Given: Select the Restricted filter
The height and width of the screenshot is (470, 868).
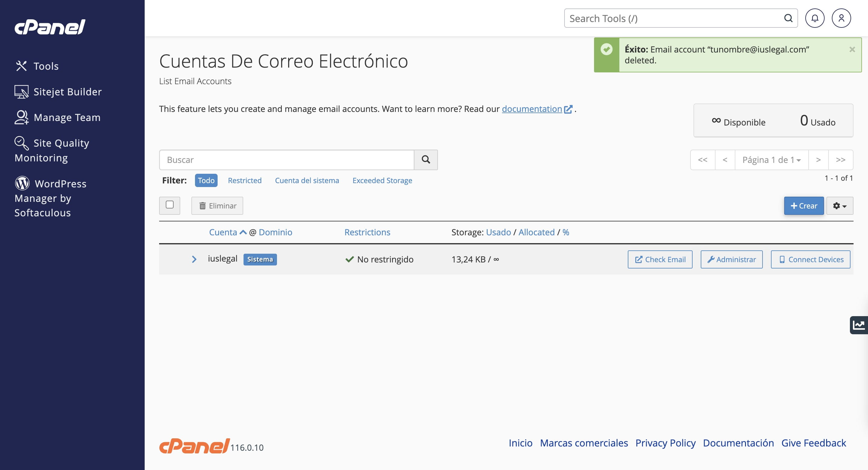Looking at the screenshot, I should tap(245, 180).
